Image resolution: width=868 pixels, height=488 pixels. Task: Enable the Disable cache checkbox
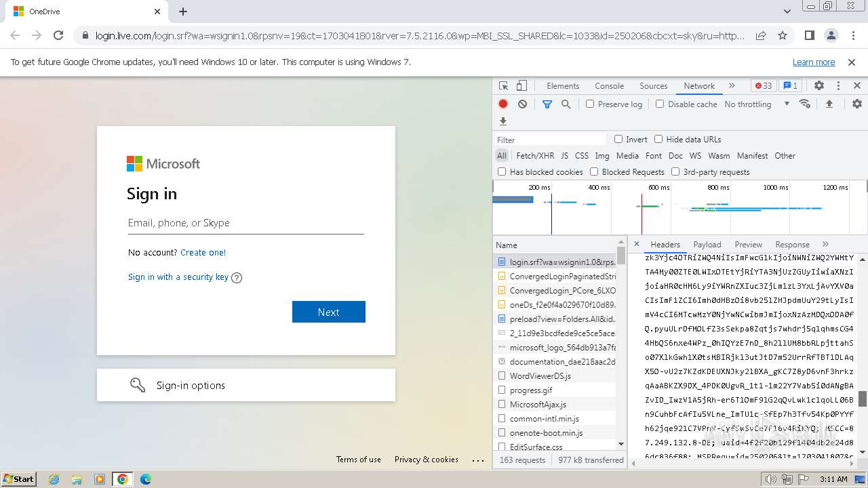pyautogui.click(x=660, y=104)
